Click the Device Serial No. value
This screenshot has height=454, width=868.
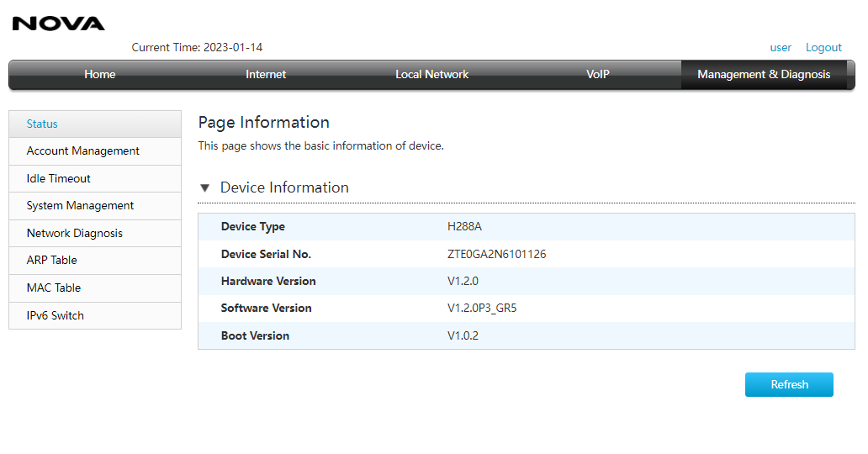pyautogui.click(x=496, y=254)
